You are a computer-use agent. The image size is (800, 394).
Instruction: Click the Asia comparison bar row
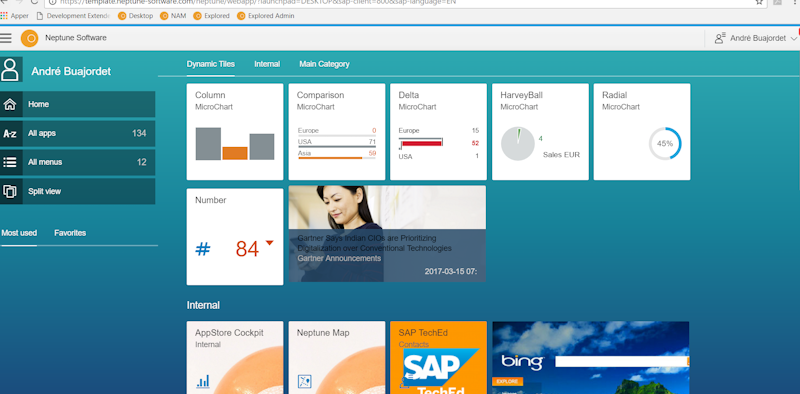pyautogui.click(x=337, y=154)
